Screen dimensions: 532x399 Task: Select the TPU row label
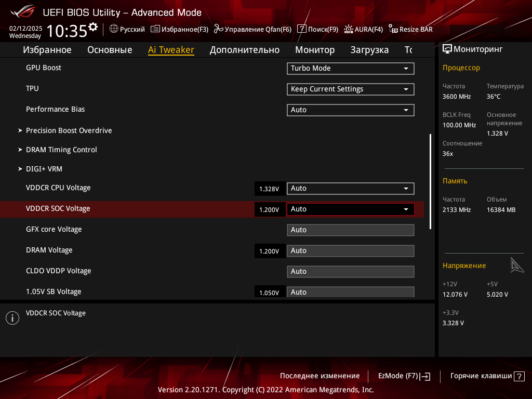click(x=32, y=88)
